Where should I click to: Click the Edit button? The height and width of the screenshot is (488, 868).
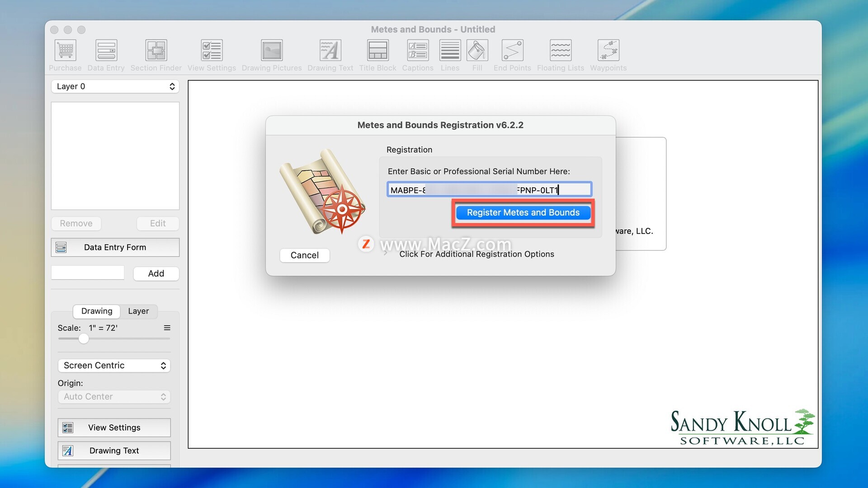coord(158,223)
